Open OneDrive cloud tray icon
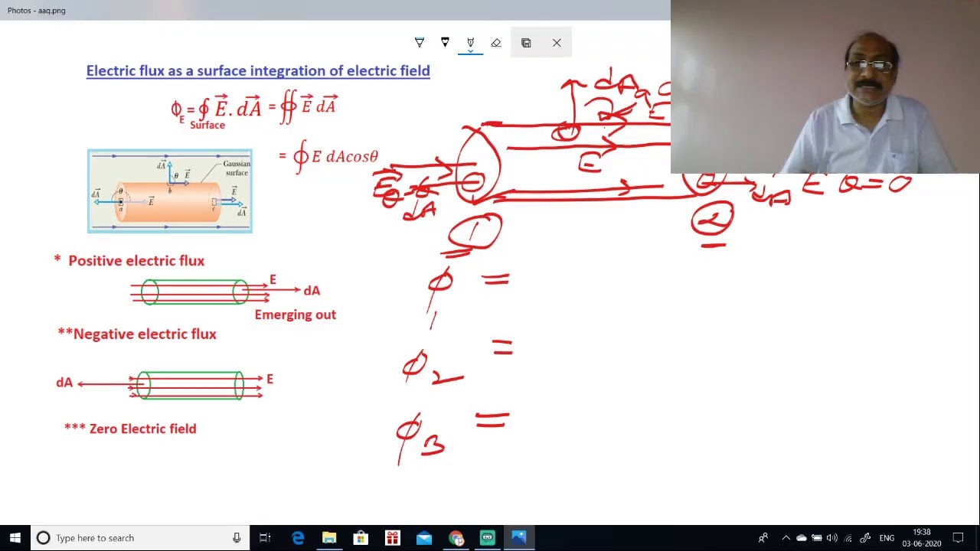This screenshot has height=551, width=980. pos(802,538)
